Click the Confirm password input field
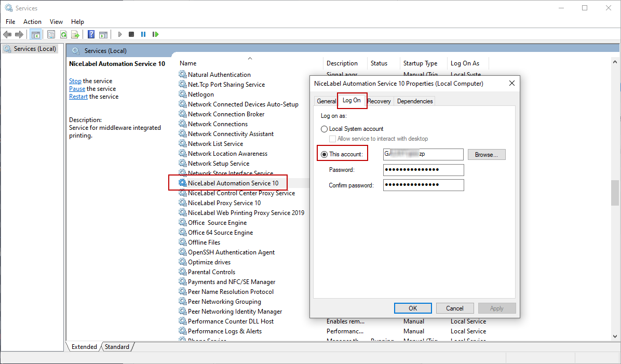The height and width of the screenshot is (364, 621). (x=423, y=185)
